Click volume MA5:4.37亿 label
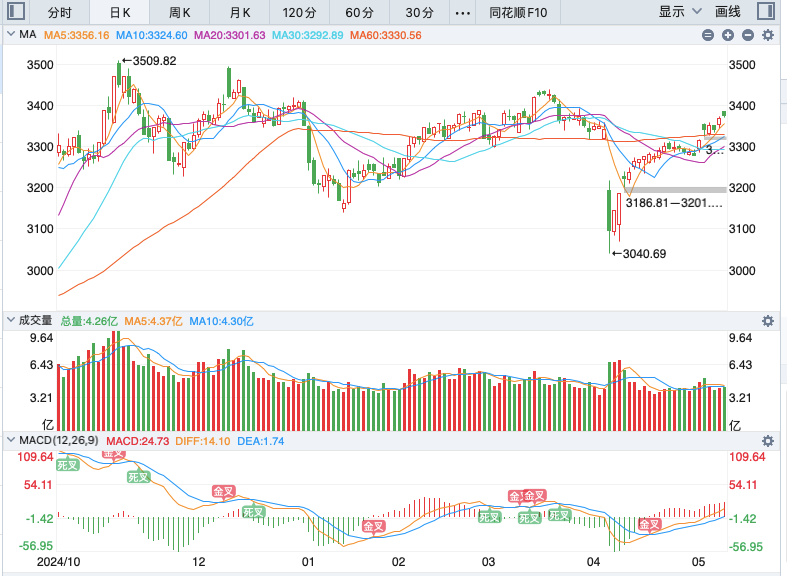The height and width of the screenshot is (576, 787). (x=153, y=321)
